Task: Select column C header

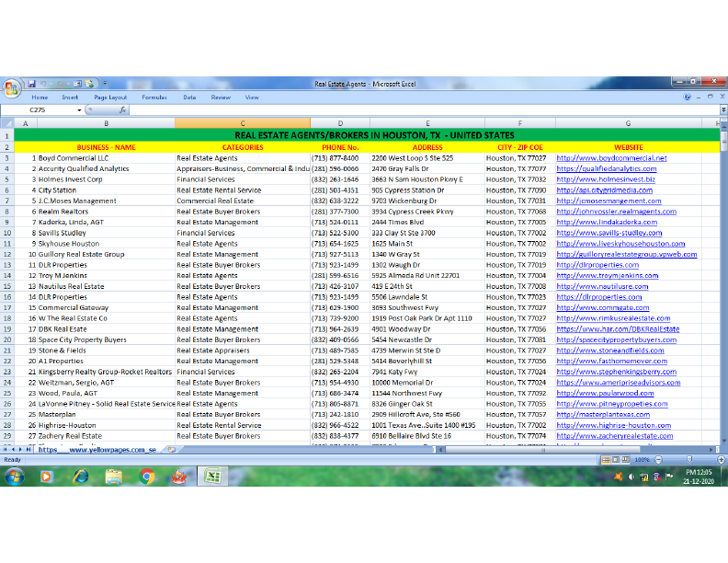Action: [243, 123]
